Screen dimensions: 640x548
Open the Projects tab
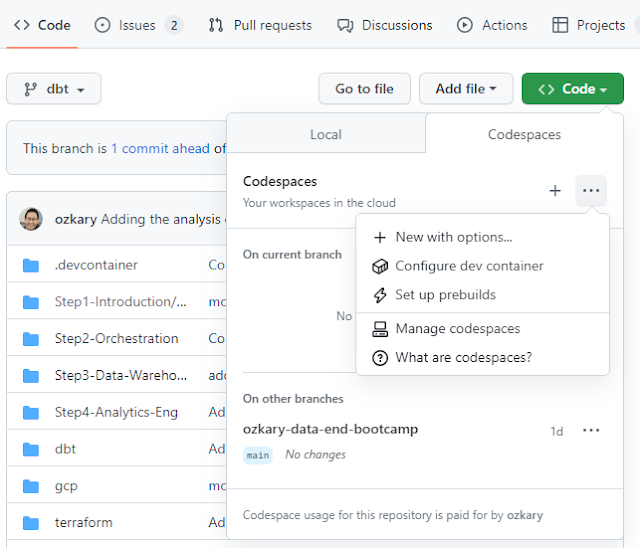589,25
